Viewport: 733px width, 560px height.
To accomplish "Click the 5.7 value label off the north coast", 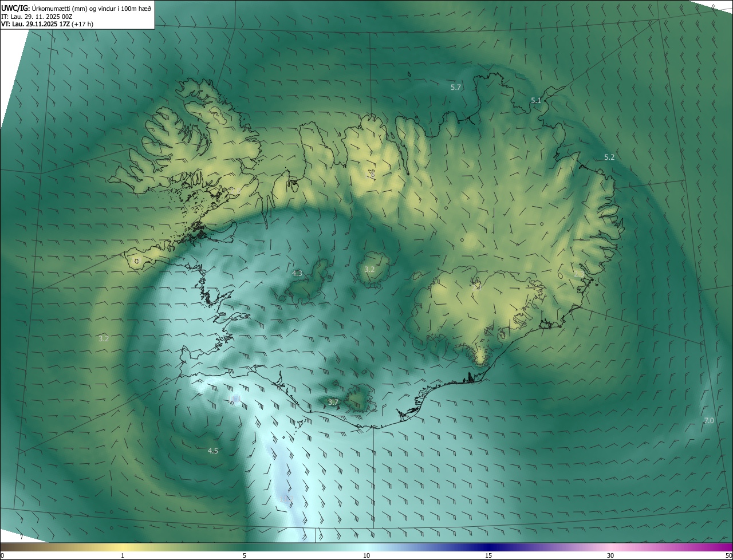I will [x=456, y=88].
